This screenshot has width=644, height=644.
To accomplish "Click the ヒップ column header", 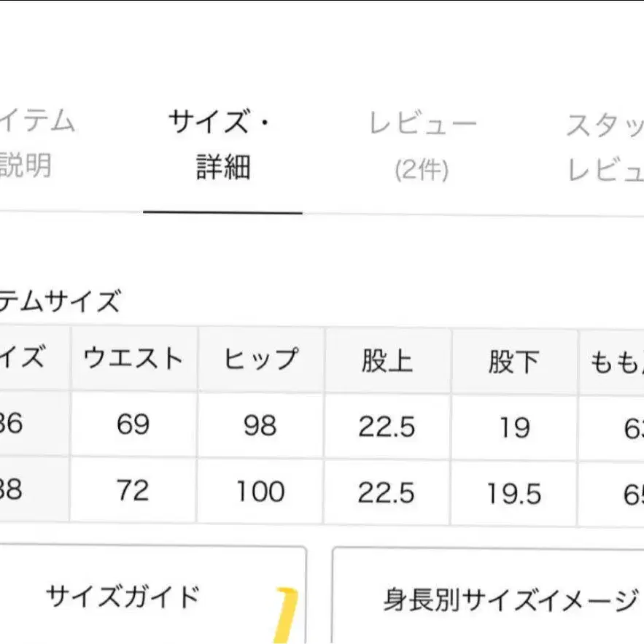I will [260, 359].
